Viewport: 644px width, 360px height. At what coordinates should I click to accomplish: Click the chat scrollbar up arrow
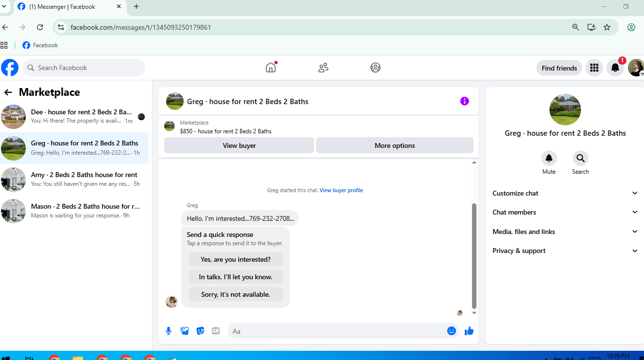pos(474,162)
